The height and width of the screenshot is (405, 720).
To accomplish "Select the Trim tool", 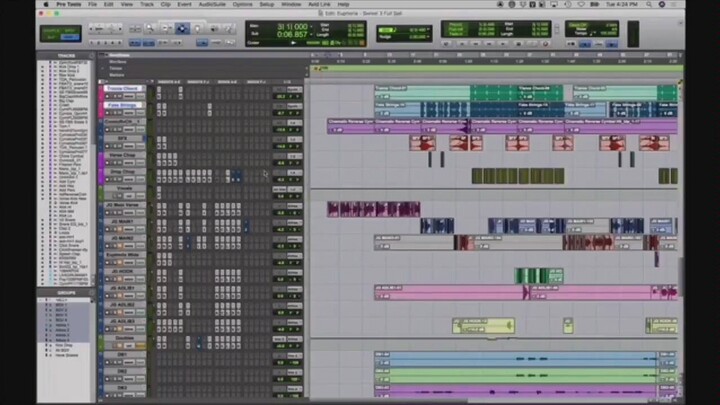I will coord(167,28).
